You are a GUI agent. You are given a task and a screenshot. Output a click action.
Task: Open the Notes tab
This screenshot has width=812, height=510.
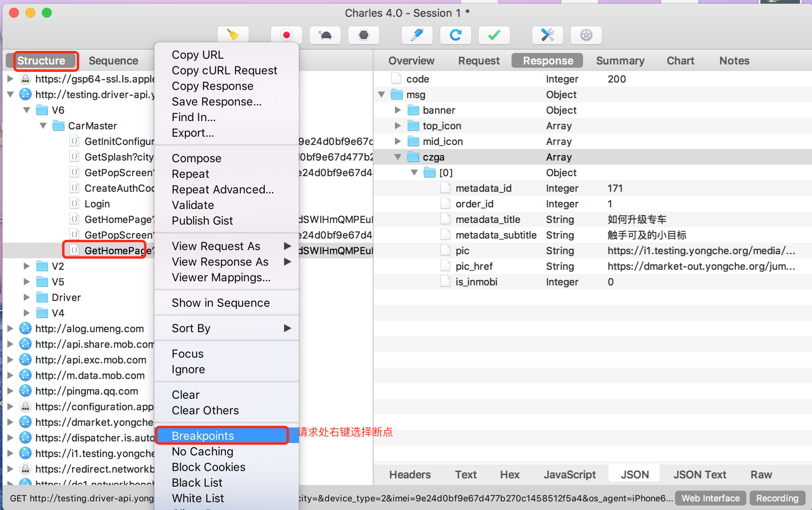pyautogui.click(x=734, y=61)
